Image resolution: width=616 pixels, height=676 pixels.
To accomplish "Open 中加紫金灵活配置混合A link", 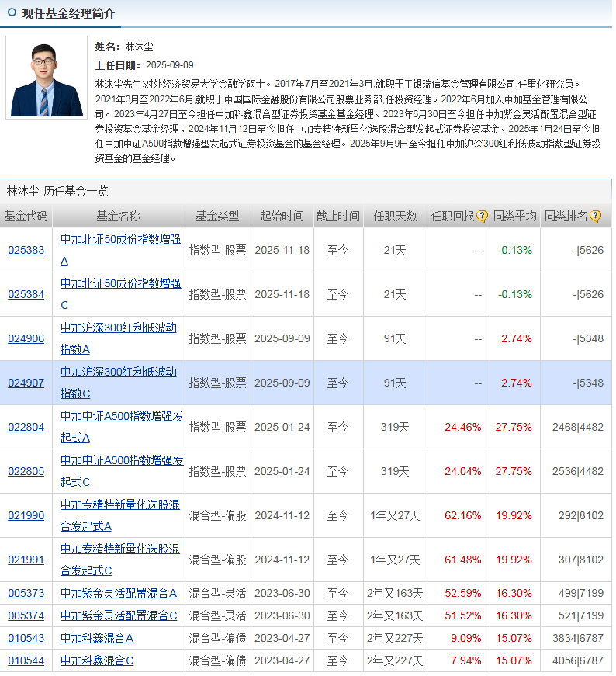I will click(x=119, y=593).
